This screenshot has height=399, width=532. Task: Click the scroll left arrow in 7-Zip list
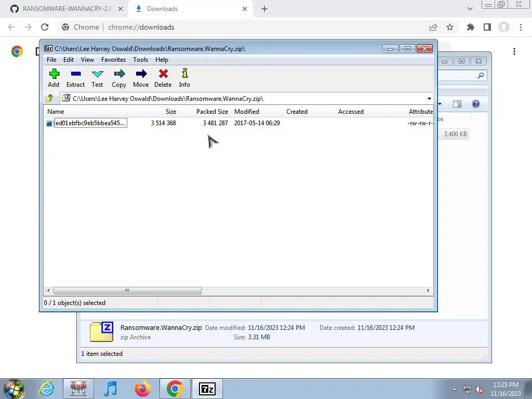coord(48,291)
